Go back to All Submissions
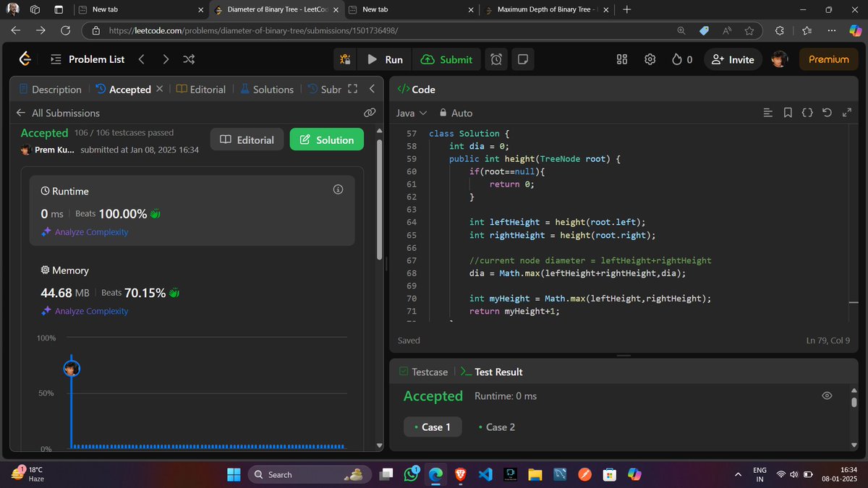 tap(58, 113)
